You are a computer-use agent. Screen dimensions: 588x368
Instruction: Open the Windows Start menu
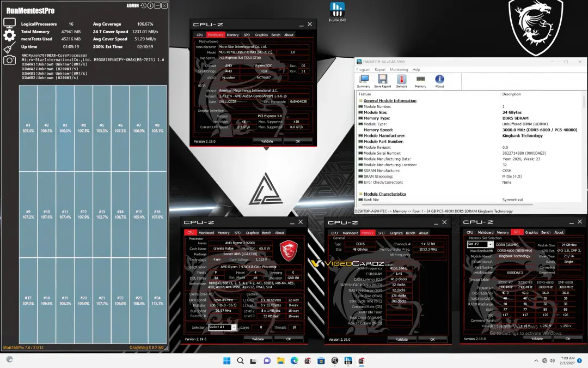(227, 361)
